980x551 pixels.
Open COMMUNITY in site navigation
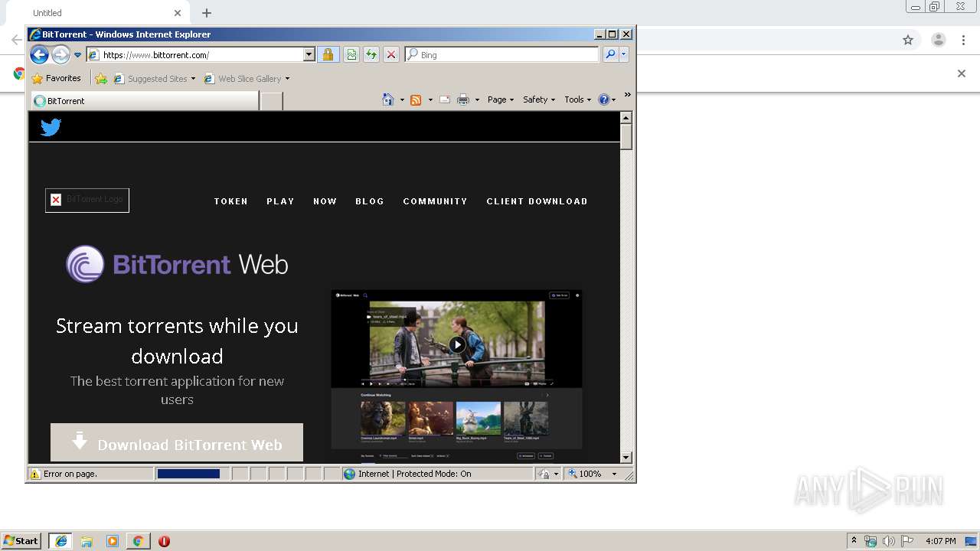(x=435, y=201)
